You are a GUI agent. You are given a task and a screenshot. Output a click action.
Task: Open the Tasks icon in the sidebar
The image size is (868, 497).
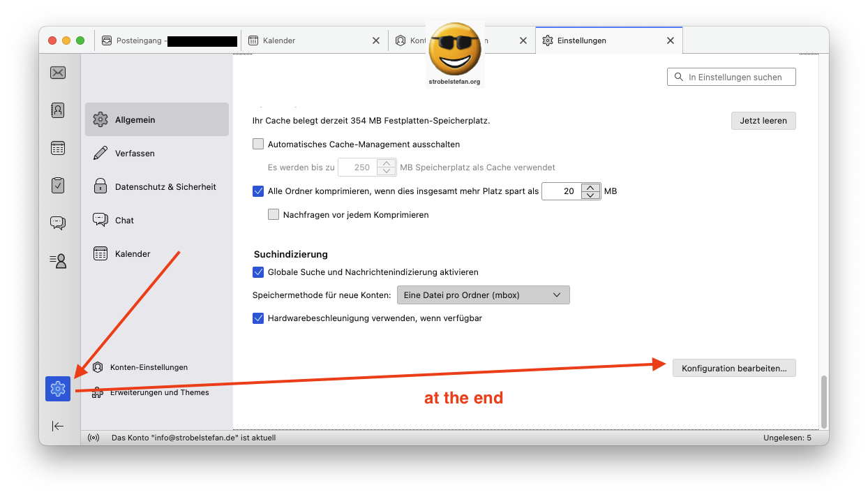[58, 185]
